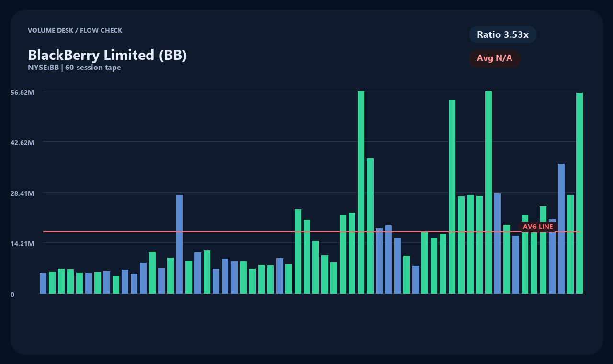Click the VOLUME DESK / FLOW CHECK header
The height and width of the screenshot is (364, 613).
[75, 30]
